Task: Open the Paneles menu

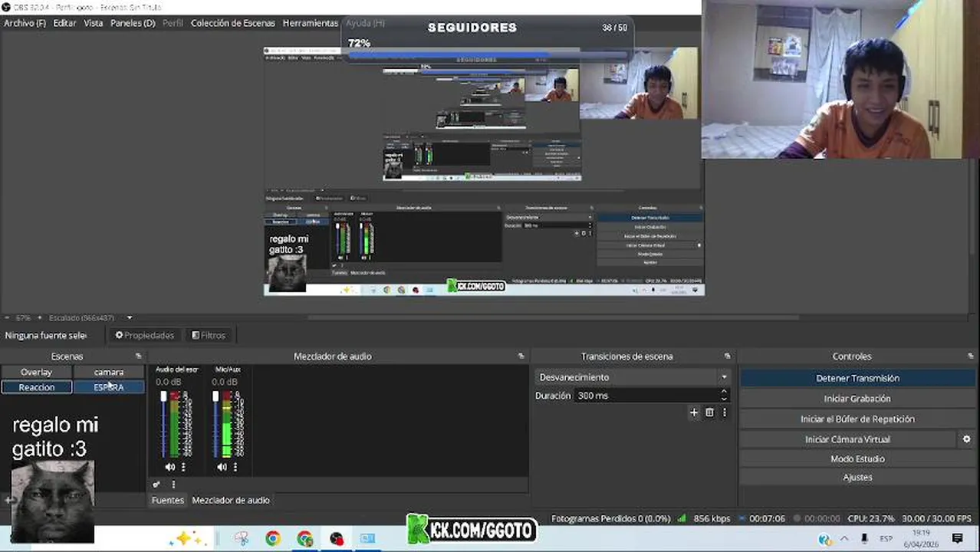Action: click(133, 23)
